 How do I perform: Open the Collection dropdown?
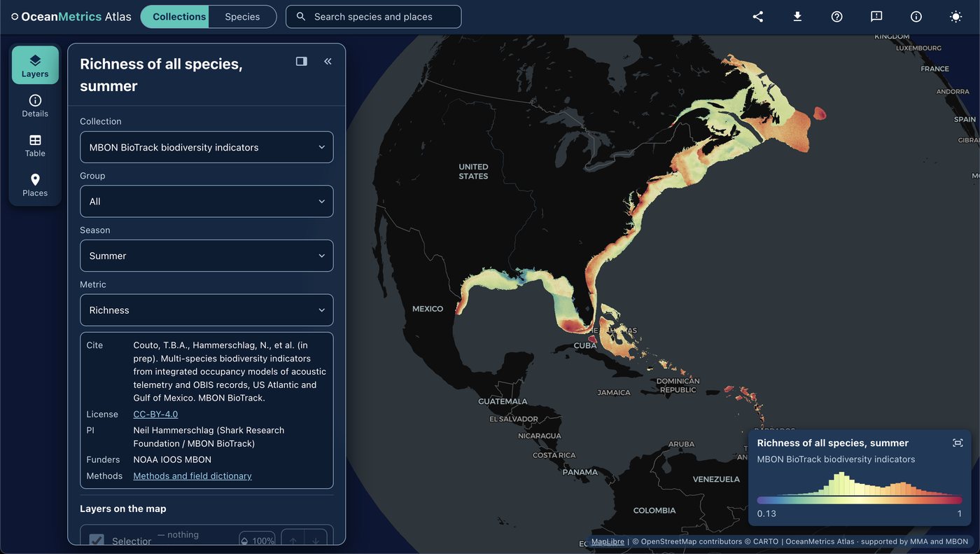[x=206, y=147]
